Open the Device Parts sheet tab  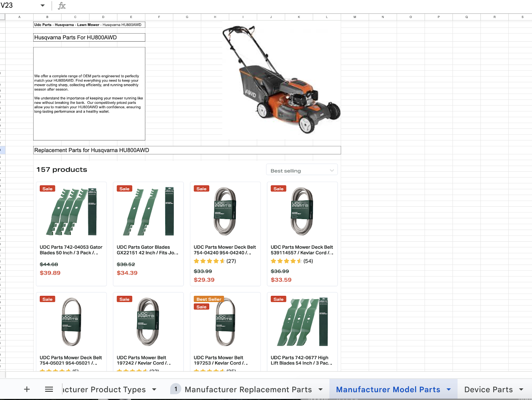[488, 389]
